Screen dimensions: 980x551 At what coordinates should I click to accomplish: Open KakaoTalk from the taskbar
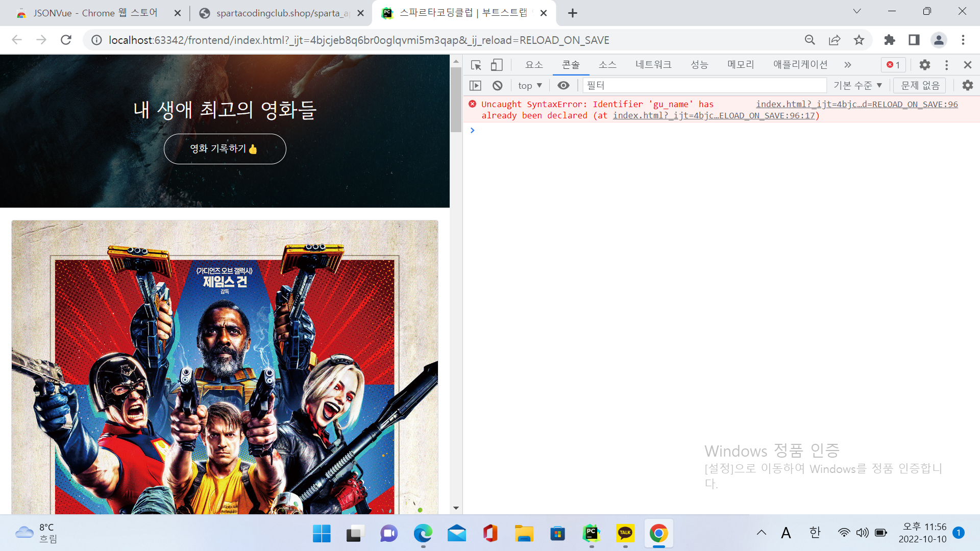(x=625, y=534)
